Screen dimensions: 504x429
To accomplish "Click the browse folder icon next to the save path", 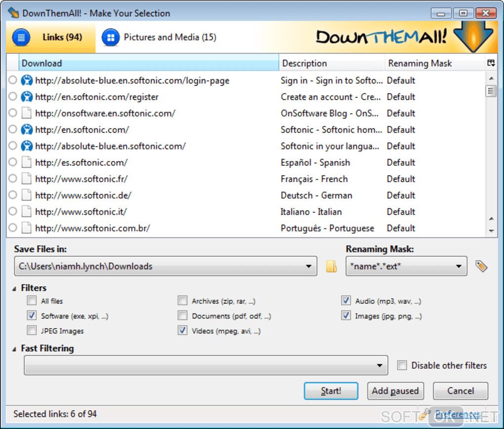I will (x=331, y=266).
